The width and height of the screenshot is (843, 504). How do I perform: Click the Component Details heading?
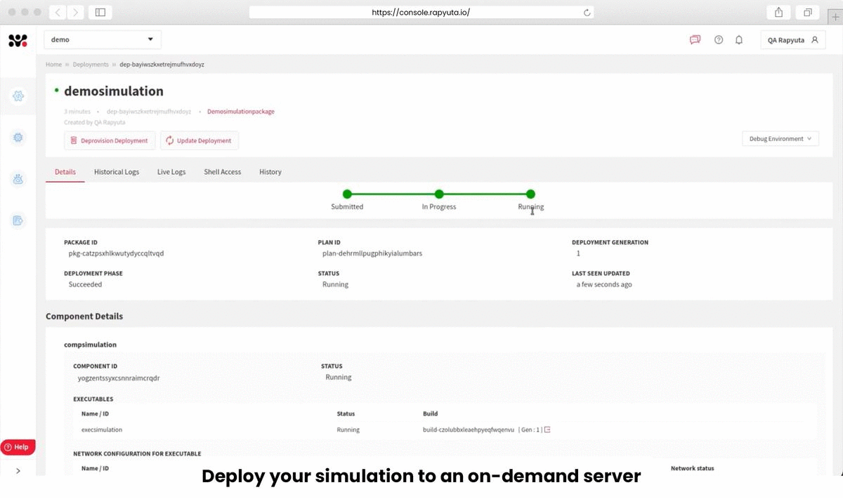[84, 317]
